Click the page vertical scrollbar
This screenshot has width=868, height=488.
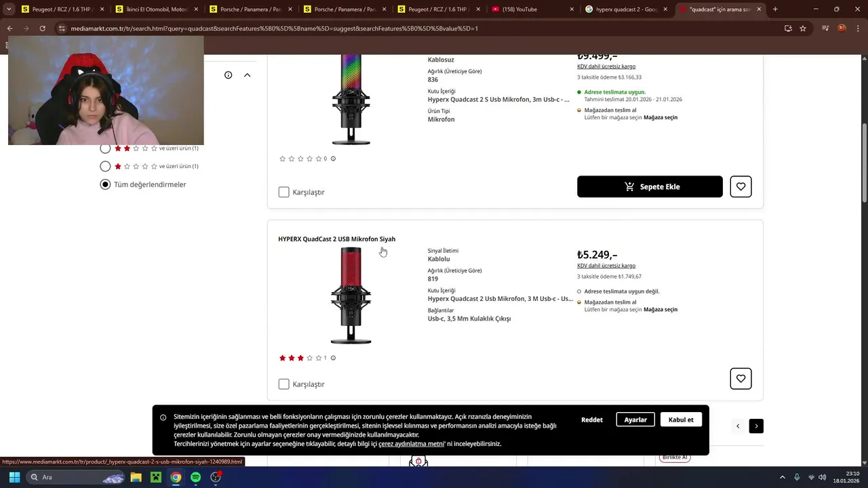(864, 162)
